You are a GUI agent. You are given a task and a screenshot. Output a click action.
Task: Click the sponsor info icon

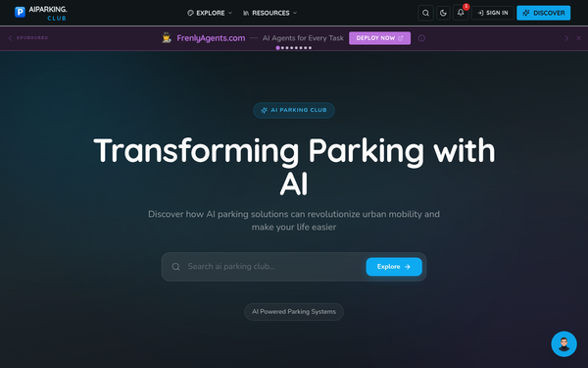421,38
